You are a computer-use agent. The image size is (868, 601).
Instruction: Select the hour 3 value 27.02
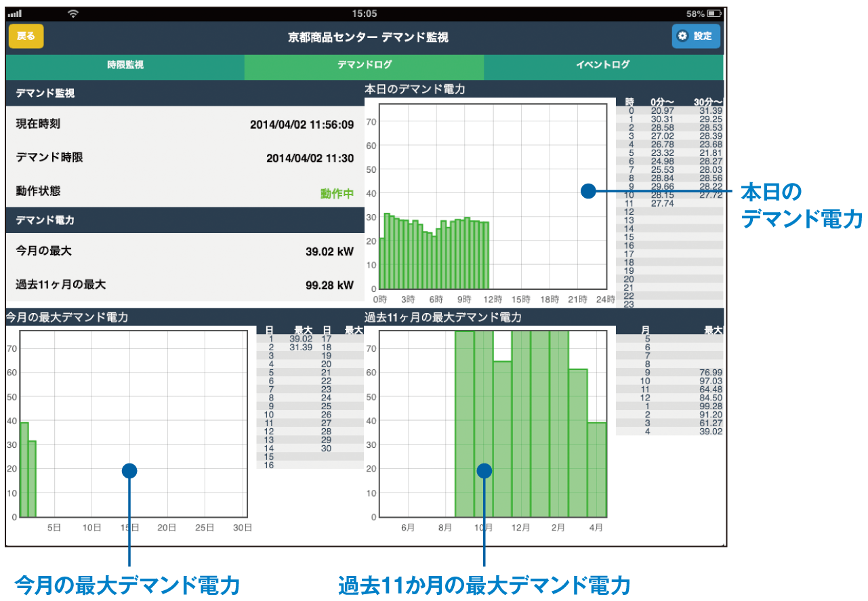tap(662, 136)
